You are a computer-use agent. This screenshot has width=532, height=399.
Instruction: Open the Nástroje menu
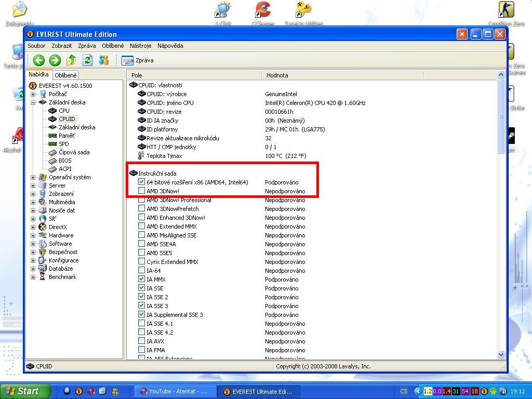140,46
